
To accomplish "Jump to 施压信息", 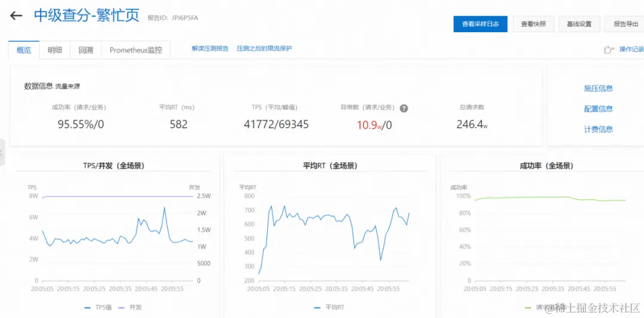I will pos(599,88).
